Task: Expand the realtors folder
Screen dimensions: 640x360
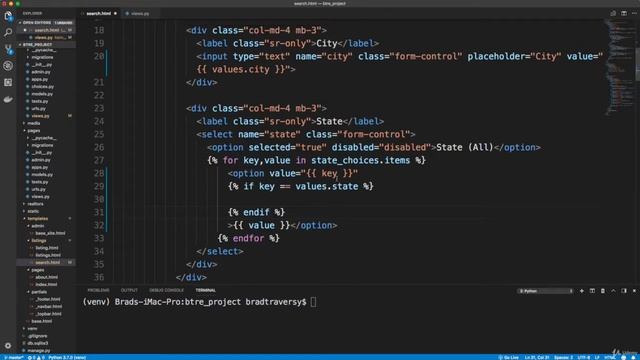Action: [x=35, y=204]
